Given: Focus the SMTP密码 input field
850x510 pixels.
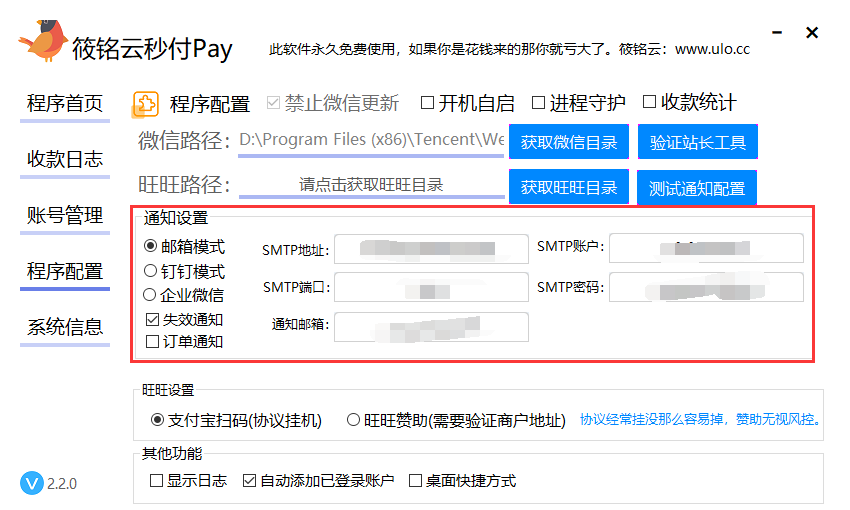Looking at the screenshot, I should tap(706, 287).
